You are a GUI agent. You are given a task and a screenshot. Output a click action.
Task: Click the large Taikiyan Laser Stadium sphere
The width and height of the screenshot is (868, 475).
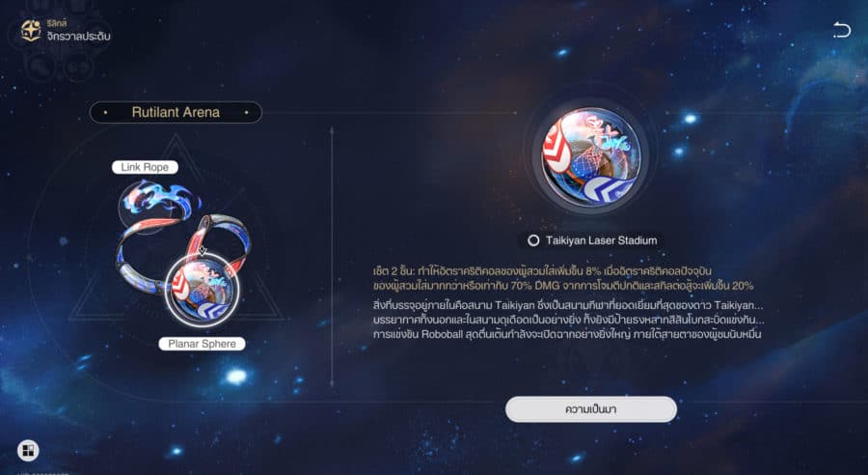(x=590, y=156)
